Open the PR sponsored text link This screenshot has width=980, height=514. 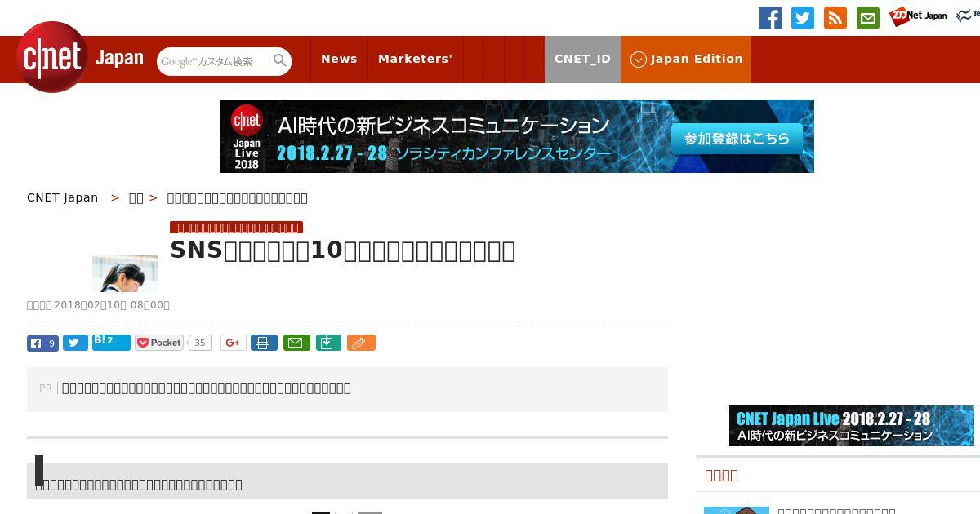pyautogui.click(x=207, y=388)
